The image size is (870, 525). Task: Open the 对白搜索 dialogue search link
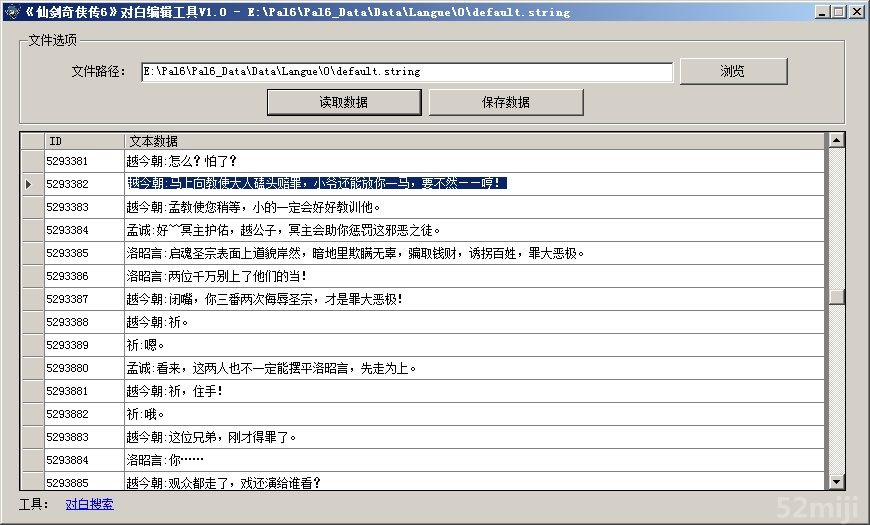point(89,504)
